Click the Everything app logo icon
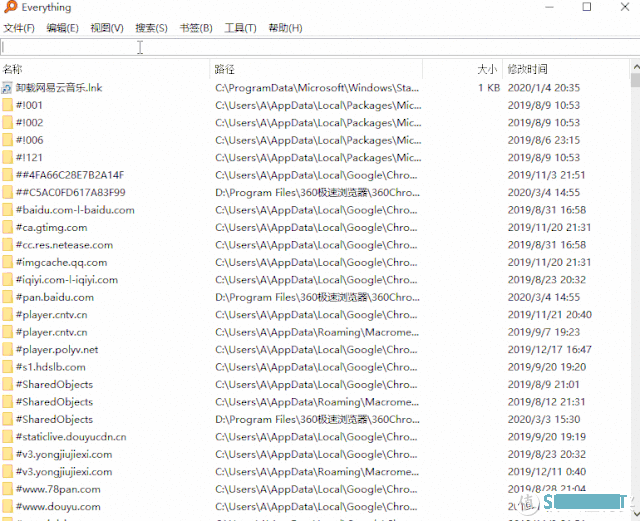640x521 pixels. tap(10, 7)
